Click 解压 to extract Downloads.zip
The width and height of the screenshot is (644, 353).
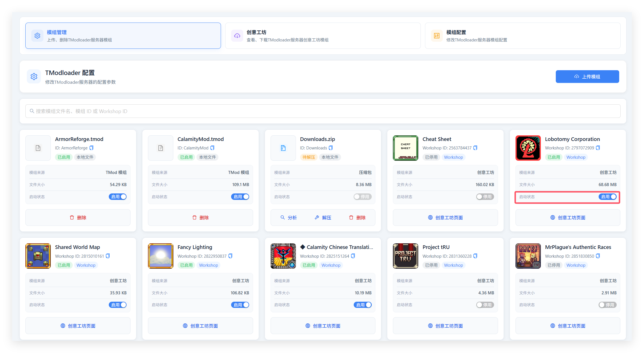pyautogui.click(x=323, y=217)
